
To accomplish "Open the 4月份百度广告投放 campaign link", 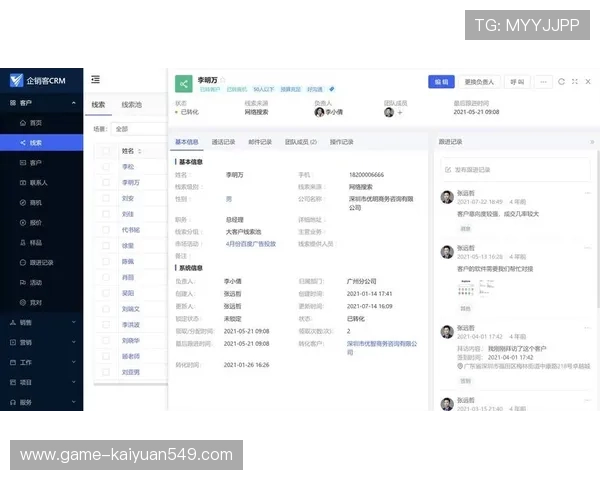I will coord(251,244).
